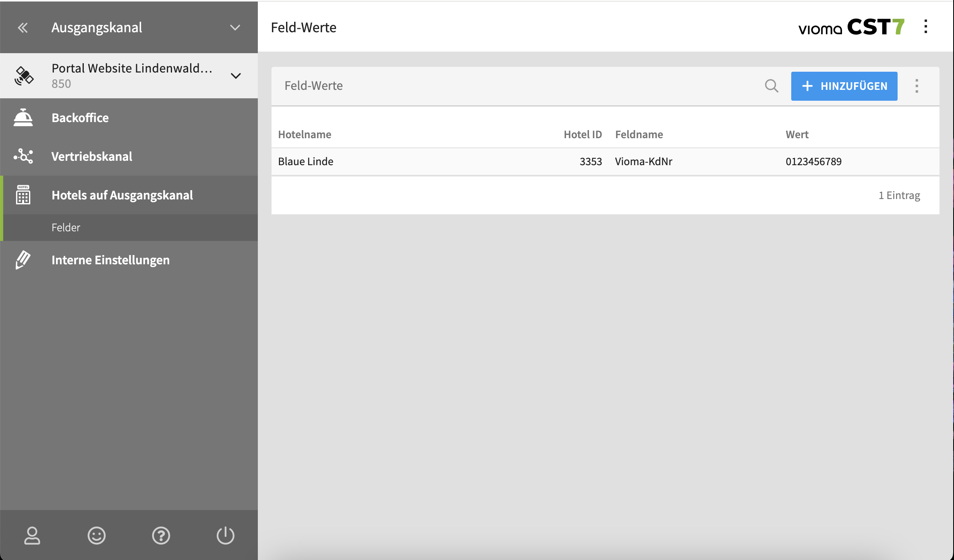Select Hotels auf Ausgangskanal menu
The height and width of the screenshot is (560, 954).
[122, 195]
